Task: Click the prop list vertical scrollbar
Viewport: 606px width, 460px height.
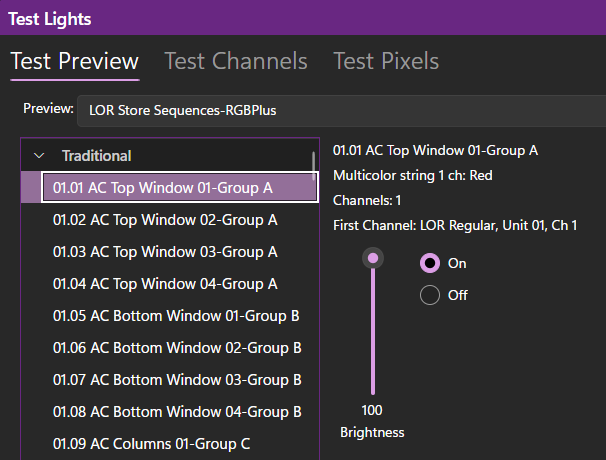Action: pyautogui.click(x=314, y=162)
